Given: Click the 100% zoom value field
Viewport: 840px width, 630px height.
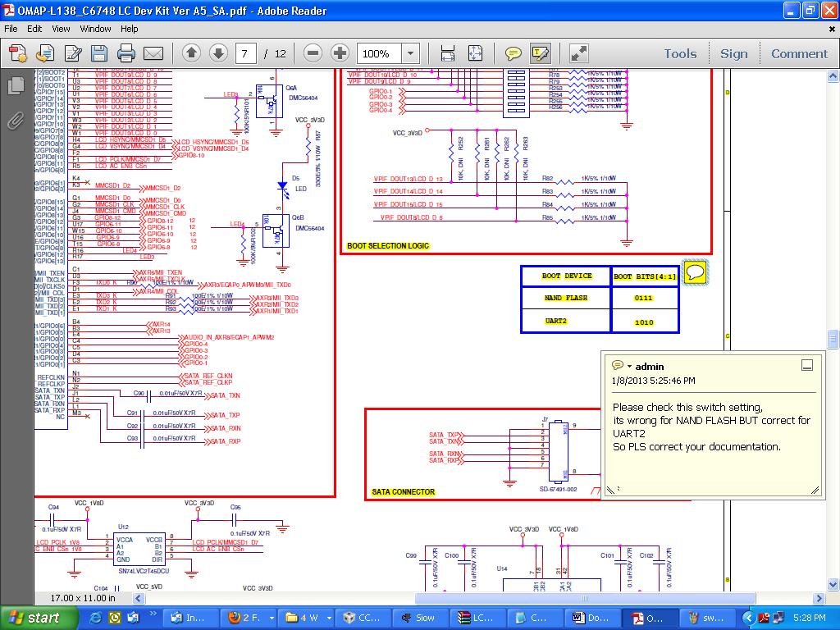Looking at the screenshot, I should (x=379, y=53).
